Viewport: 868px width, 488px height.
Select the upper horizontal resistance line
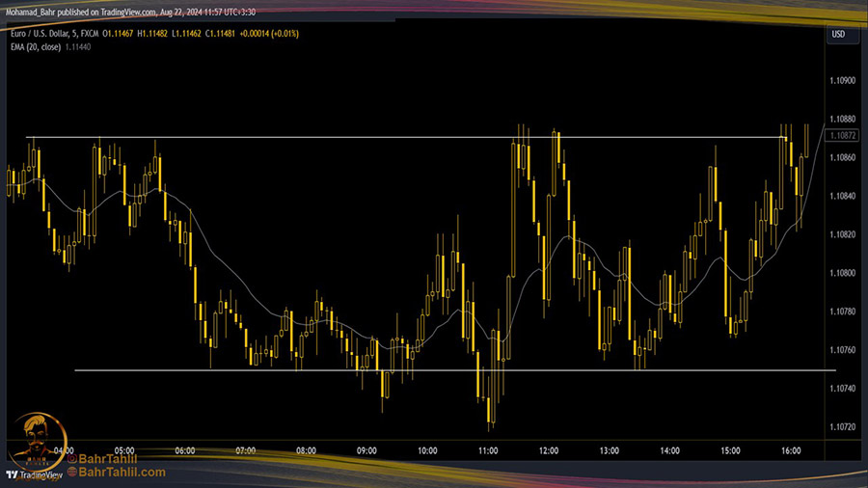(289, 137)
